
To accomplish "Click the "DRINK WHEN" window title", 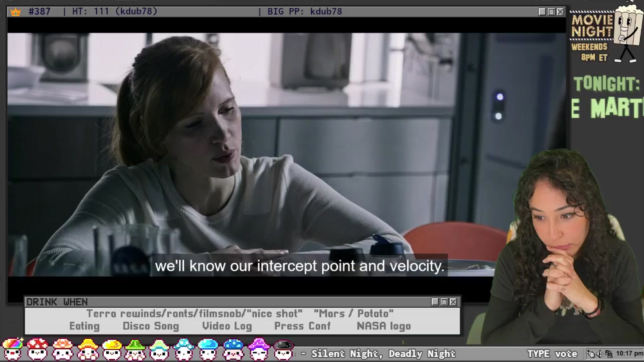I will pos(57,302).
